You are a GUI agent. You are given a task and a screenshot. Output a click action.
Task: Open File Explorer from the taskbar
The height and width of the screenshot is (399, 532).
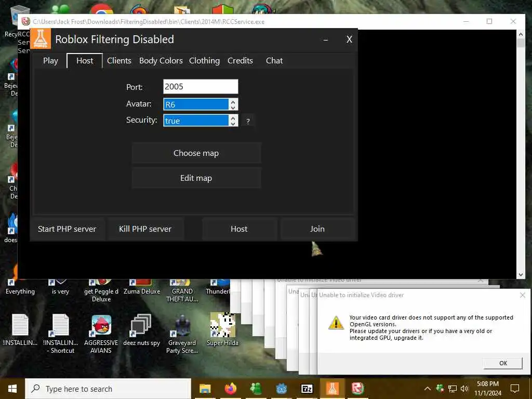[205, 389]
